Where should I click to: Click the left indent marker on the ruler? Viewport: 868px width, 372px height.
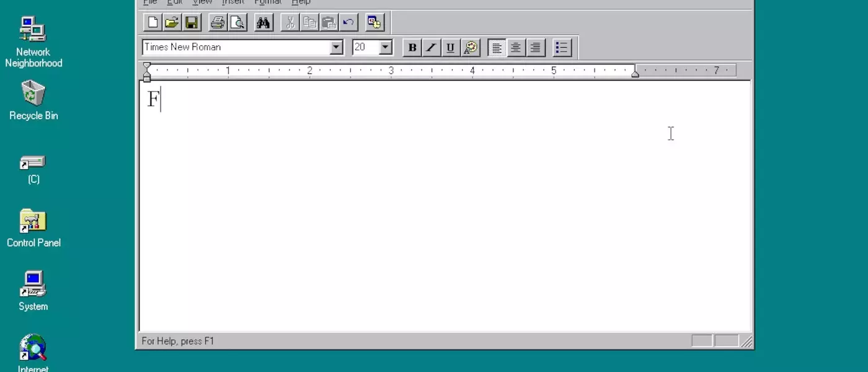(147, 77)
